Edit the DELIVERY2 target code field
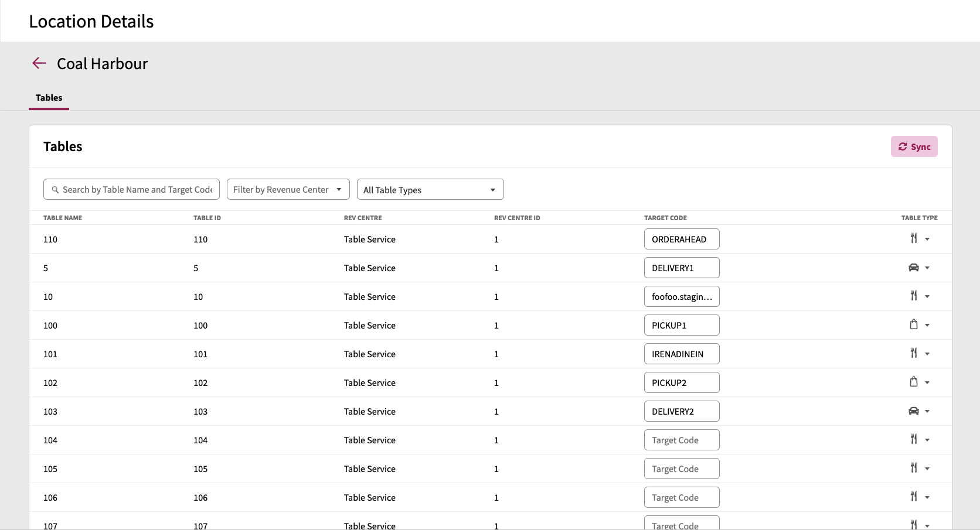The image size is (980, 530). pos(682,411)
